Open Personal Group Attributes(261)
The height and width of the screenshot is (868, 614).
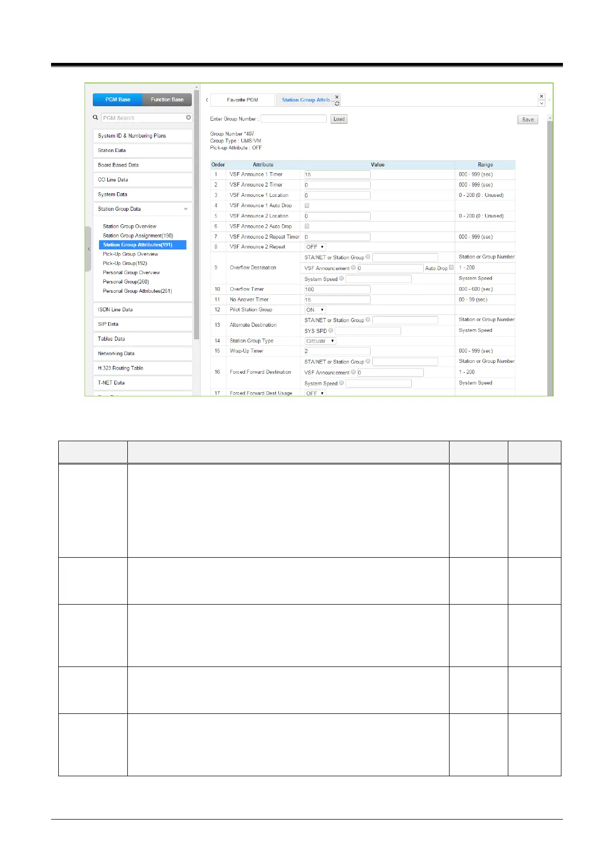137,291
